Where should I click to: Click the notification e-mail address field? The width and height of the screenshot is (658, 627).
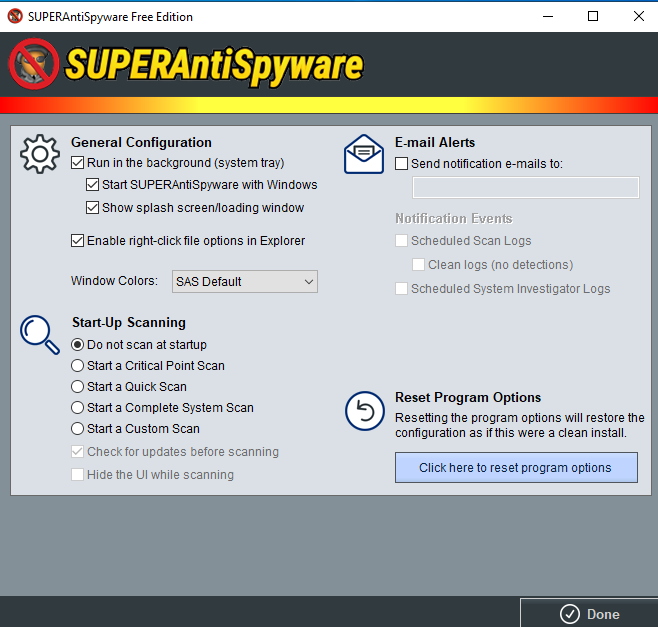click(x=526, y=188)
